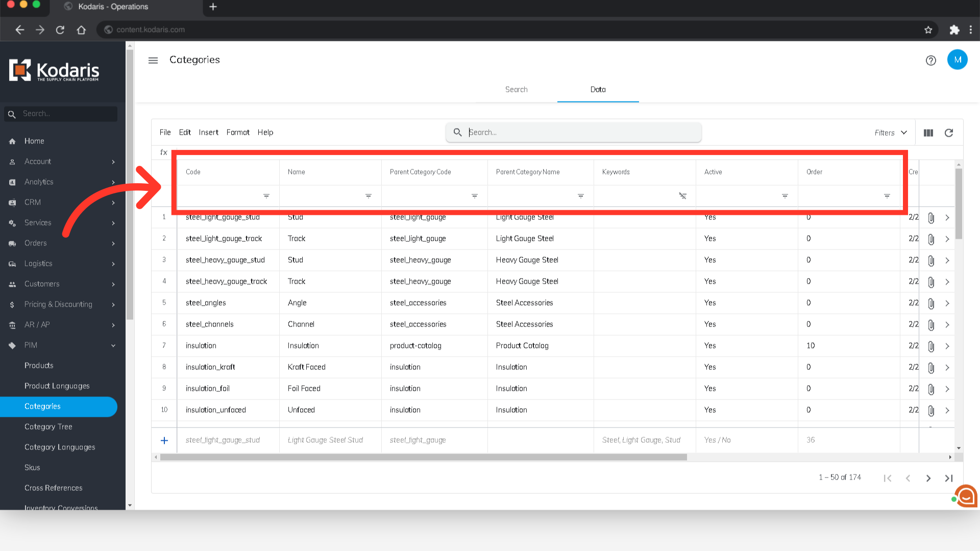Click the horizontal scrollbar of grid
The width and height of the screenshot is (980, 551).
[x=424, y=457]
